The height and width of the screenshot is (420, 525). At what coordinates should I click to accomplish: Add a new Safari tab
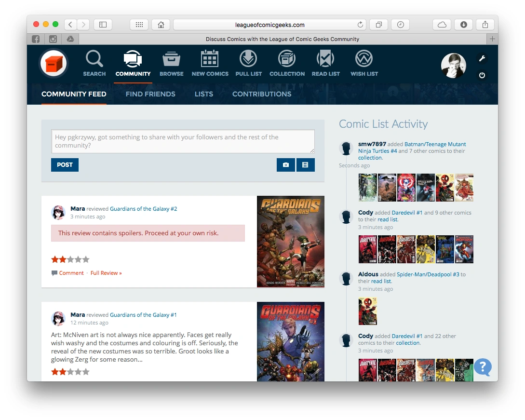pos(492,39)
